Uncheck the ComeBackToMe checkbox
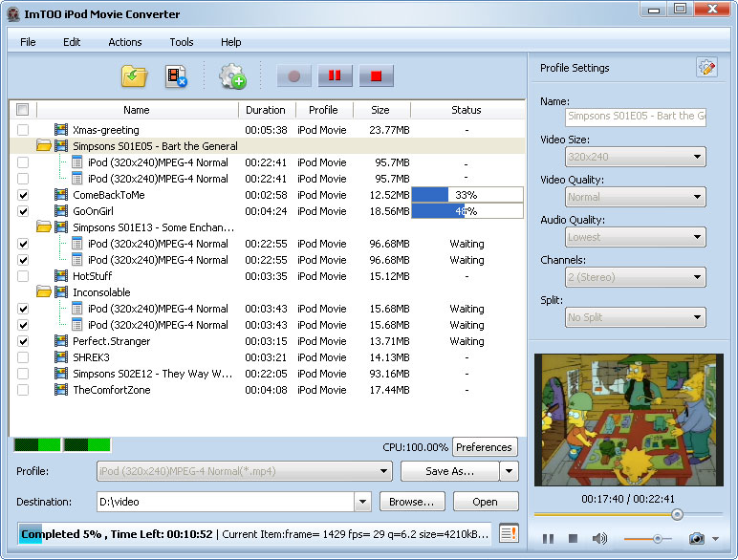Screen dimensions: 738x560 coord(23,194)
